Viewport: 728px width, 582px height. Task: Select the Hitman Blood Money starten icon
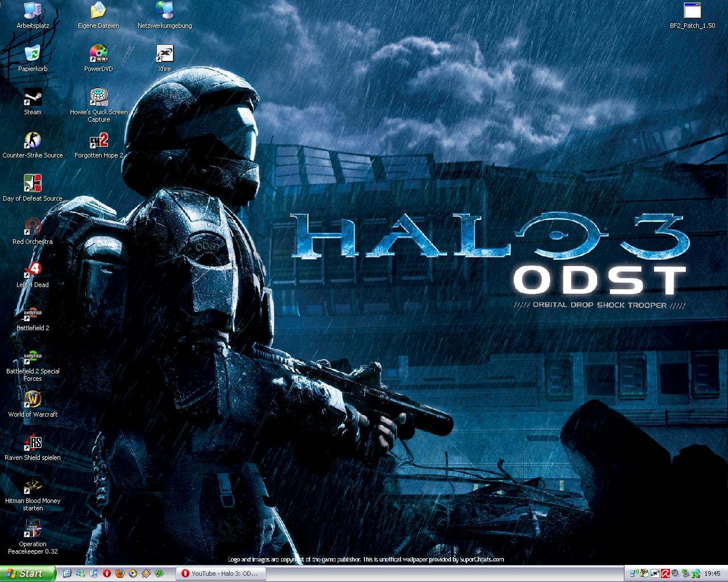[32, 487]
